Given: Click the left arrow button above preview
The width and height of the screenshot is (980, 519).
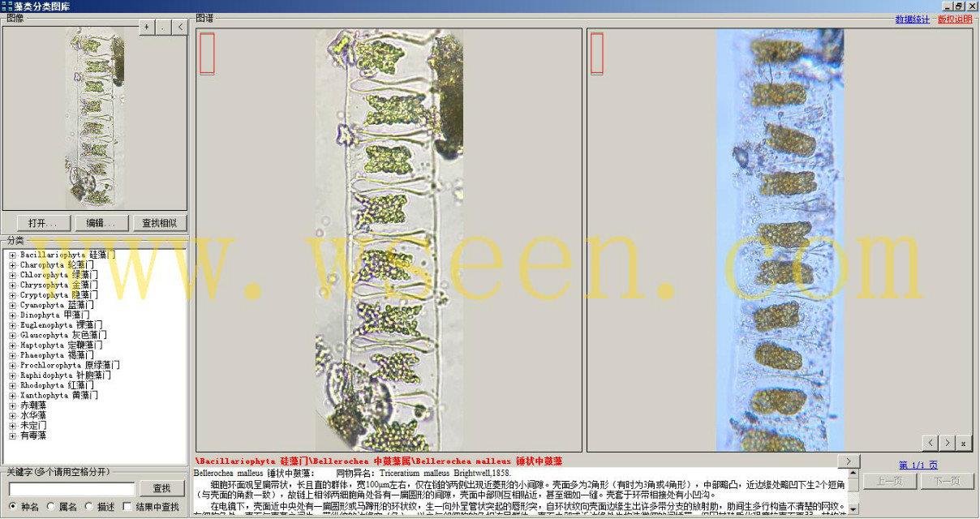Looking at the screenshot, I should pyautogui.click(x=179, y=27).
